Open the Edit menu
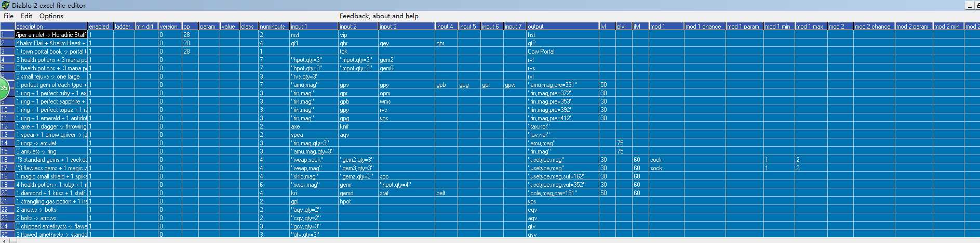Screen dimensions: 980x243 (26, 16)
